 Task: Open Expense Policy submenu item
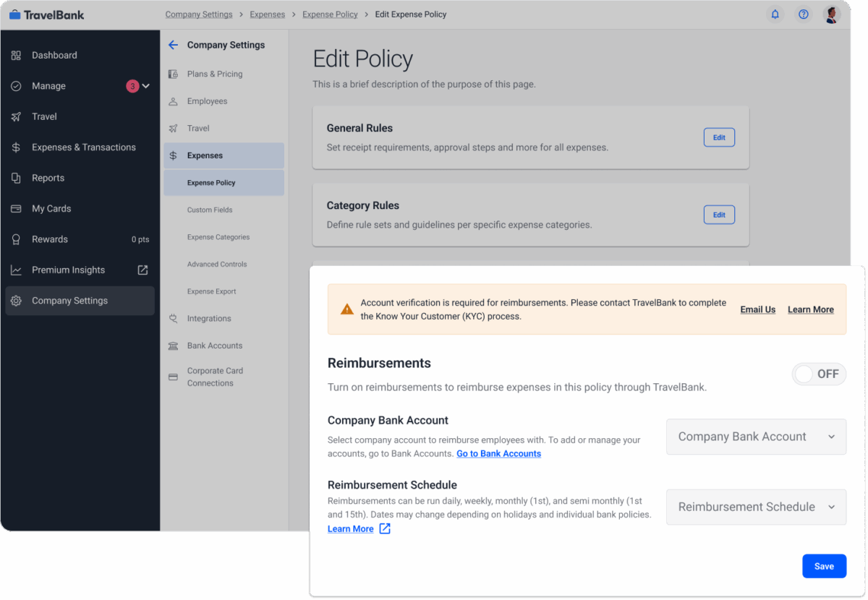click(224, 183)
